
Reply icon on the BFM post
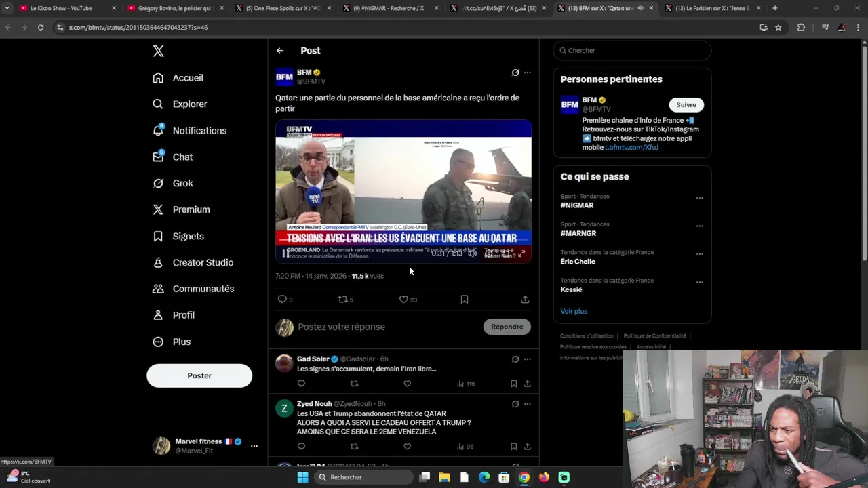click(283, 299)
